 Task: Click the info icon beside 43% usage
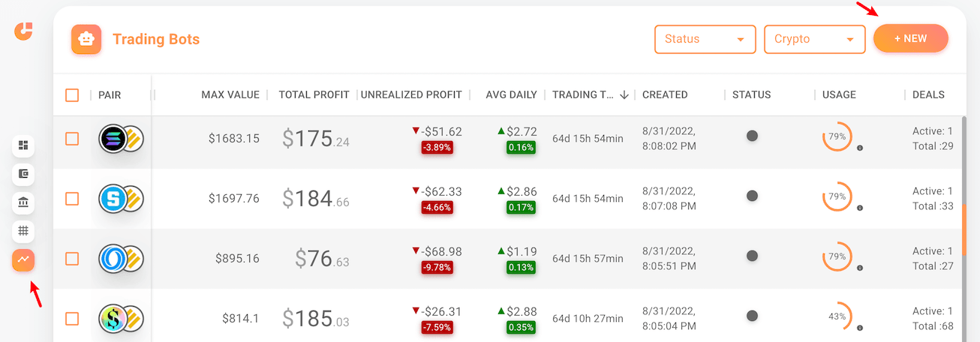859,328
